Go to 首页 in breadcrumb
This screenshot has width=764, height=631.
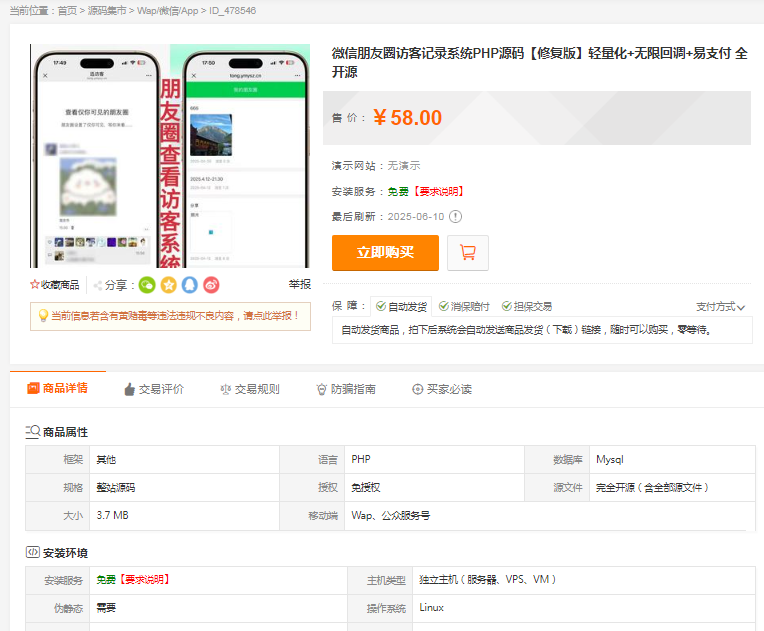67,11
